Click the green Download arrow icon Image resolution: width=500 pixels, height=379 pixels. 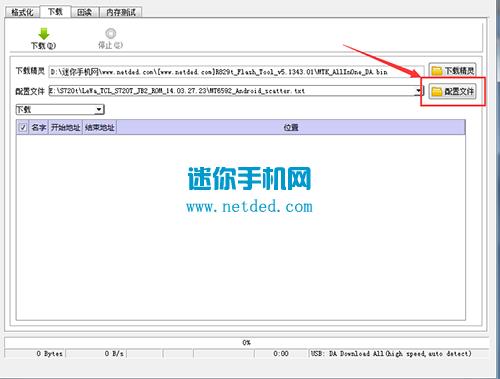[44, 34]
